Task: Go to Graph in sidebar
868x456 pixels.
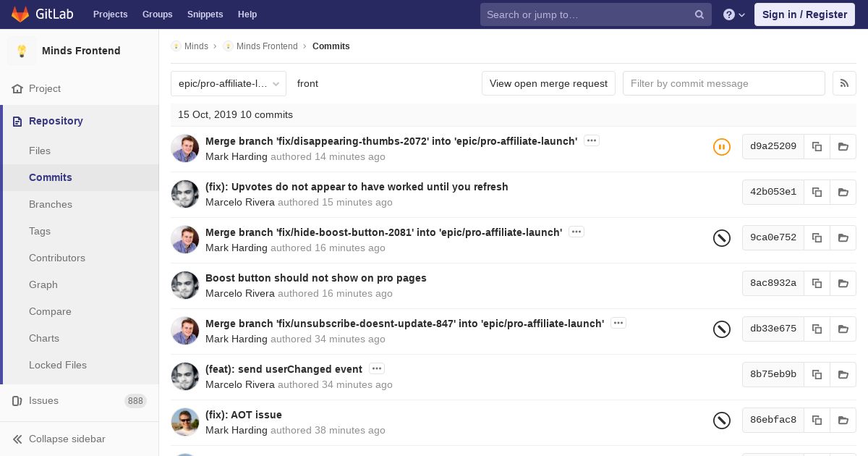Action: 43,284
